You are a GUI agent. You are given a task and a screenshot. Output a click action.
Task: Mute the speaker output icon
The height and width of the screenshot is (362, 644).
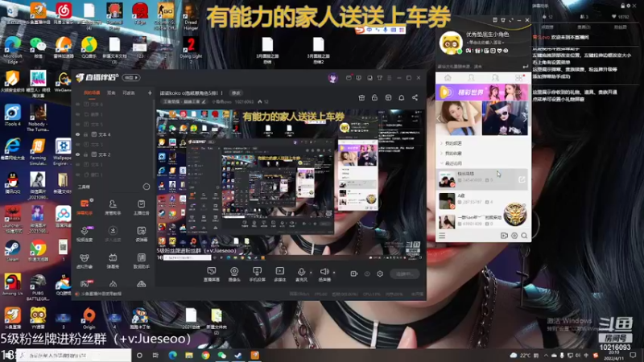(324, 274)
